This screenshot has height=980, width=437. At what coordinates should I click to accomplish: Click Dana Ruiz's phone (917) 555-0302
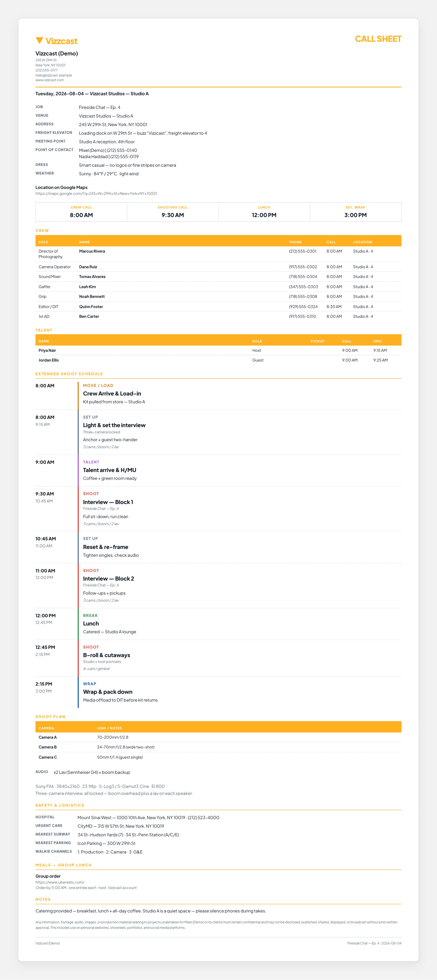pyautogui.click(x=303, y=267)
